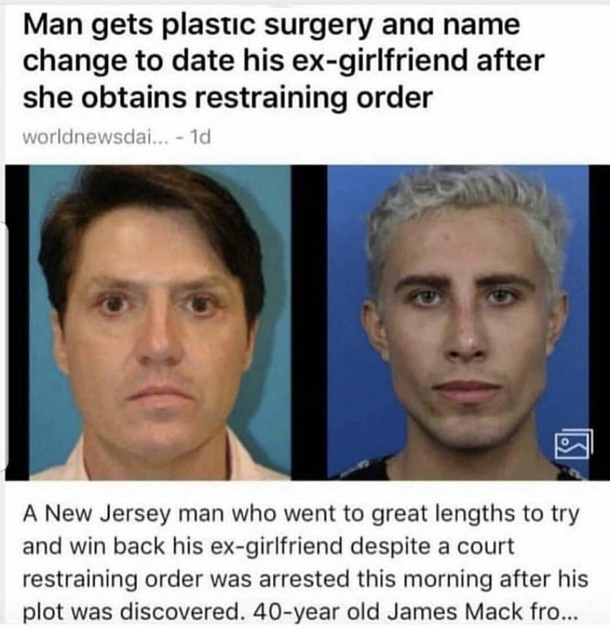
Task: Select the black bar left of photos
Action: (x=17, y=323)
